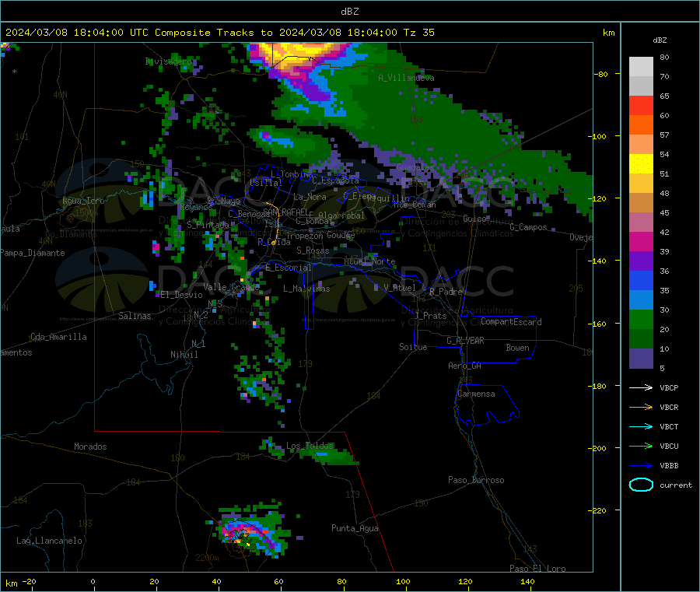Click the 100 km horizontal axis tick label
The width and height of the screenshot is (700, 592).
[403, 581]
